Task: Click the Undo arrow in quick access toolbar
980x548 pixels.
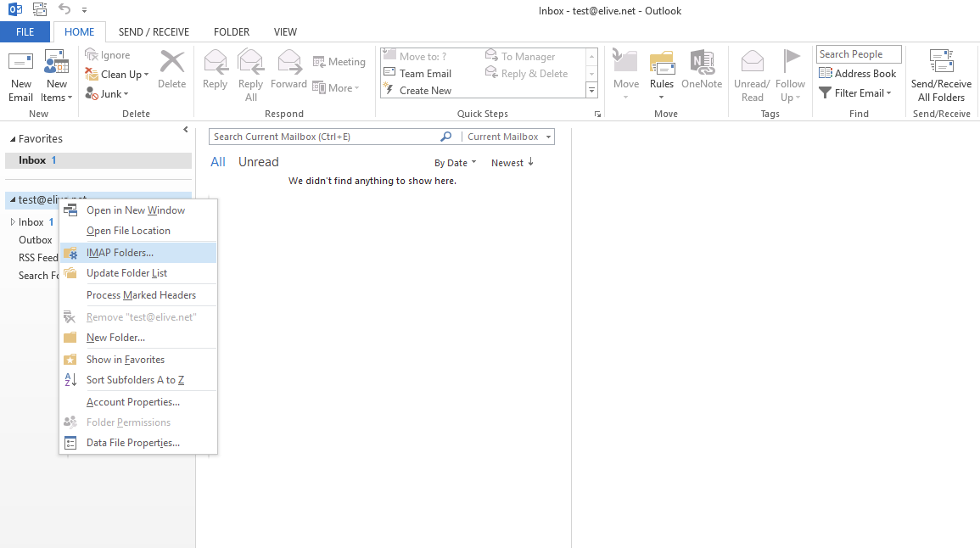Action: (x=64, y=8)
